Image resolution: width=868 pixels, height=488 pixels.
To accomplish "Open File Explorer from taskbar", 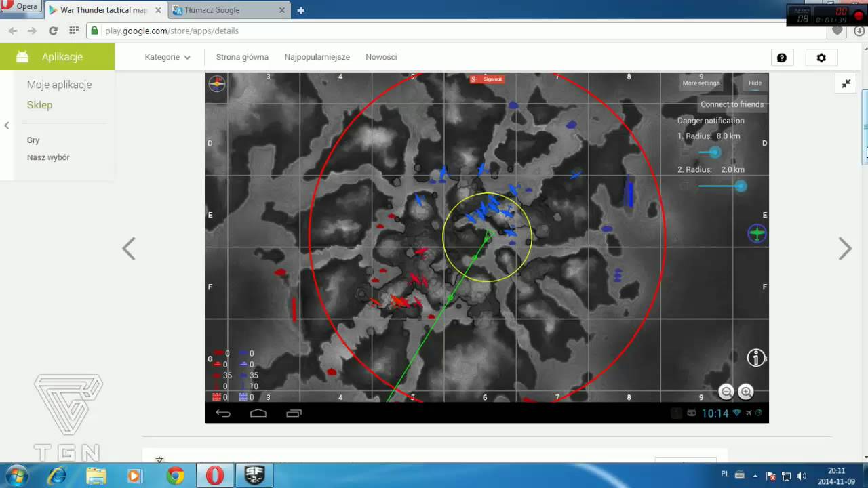I will point(96,476).
